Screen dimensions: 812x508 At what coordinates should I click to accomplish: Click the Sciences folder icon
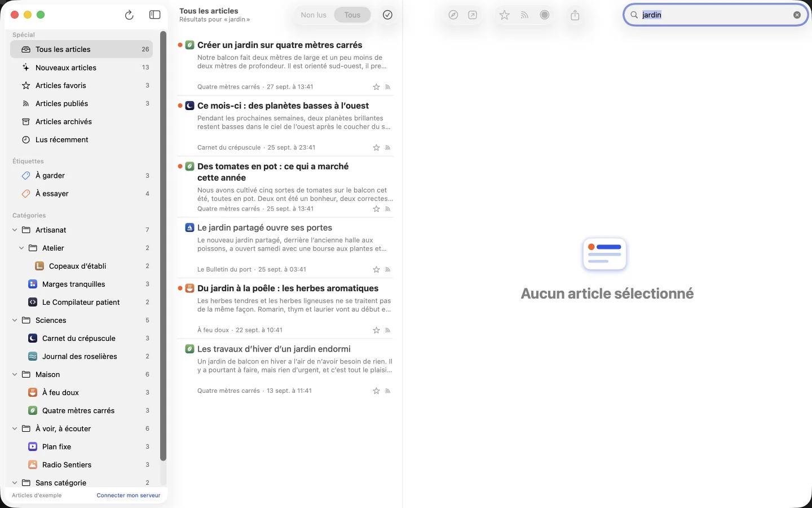(x=26, y=320)
